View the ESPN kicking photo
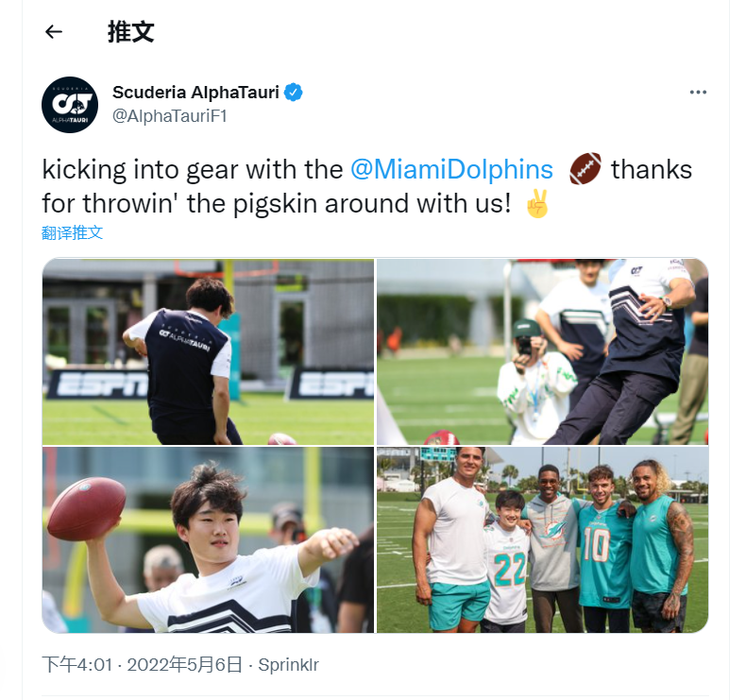 [x=208, y=351]
